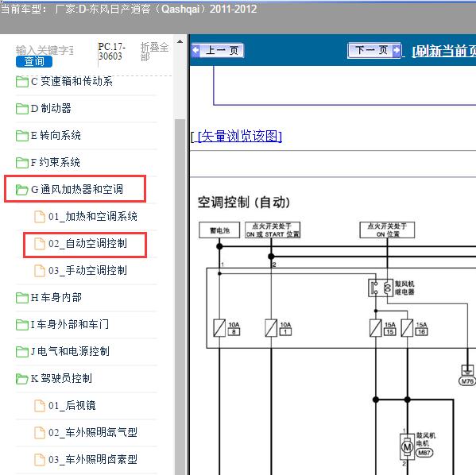The height and width of the screenshot is (475, 476).
Task: Open document 02_自动空调控制
Action: [x=87, y=243]
